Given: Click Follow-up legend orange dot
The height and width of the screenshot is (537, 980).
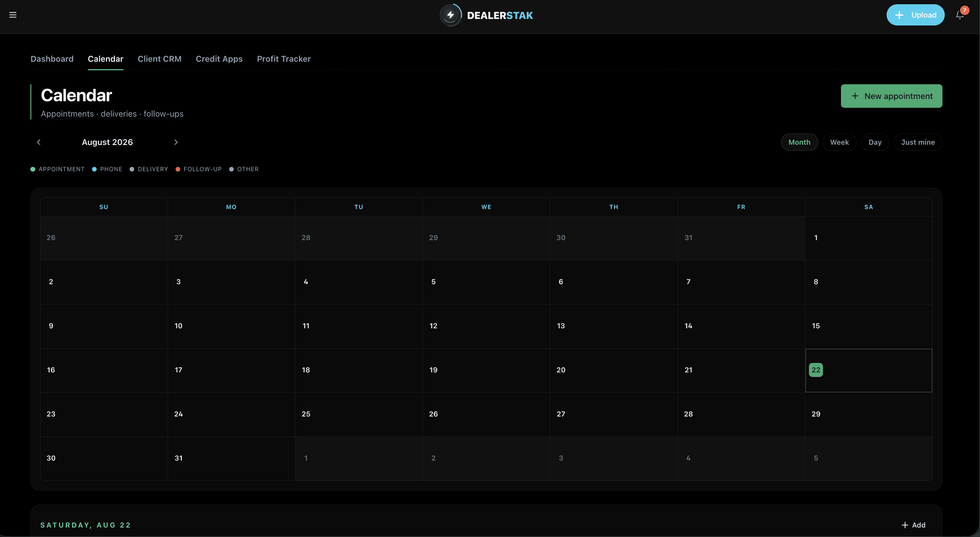Looking at the screenshot, I should pyautogui.click(x=178, y=169).
